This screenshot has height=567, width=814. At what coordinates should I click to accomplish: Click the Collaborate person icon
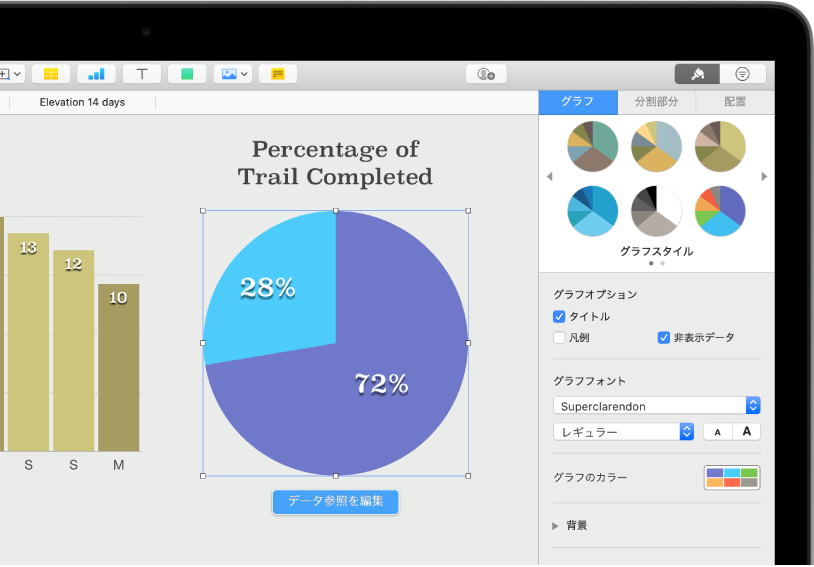(486, 74)
